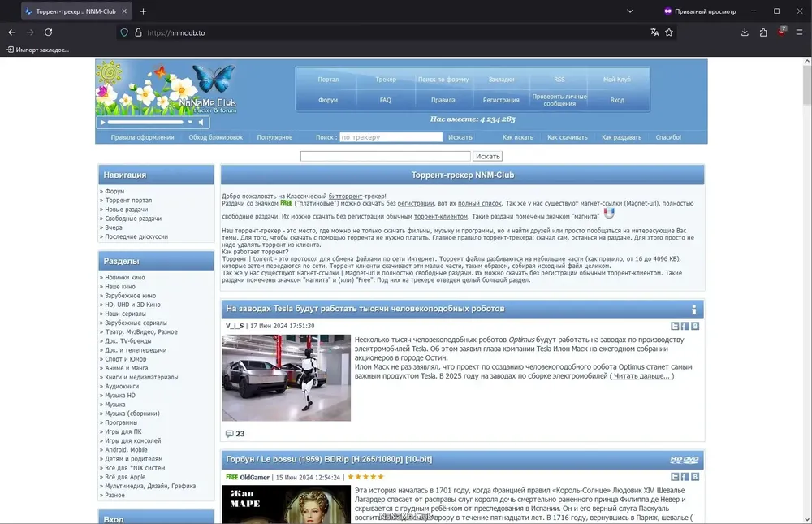Open the browser hamburger application menu
This screenshot has height=524, width=812.
pyautogui.click(x=799, y=32)
